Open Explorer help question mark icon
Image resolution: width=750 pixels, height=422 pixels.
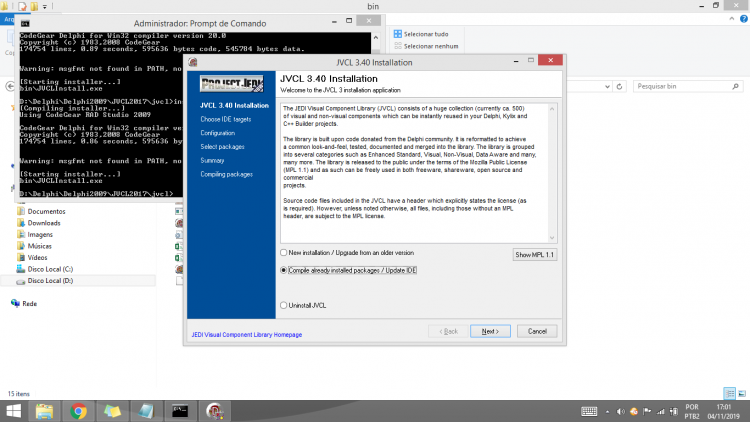(744, 19)
